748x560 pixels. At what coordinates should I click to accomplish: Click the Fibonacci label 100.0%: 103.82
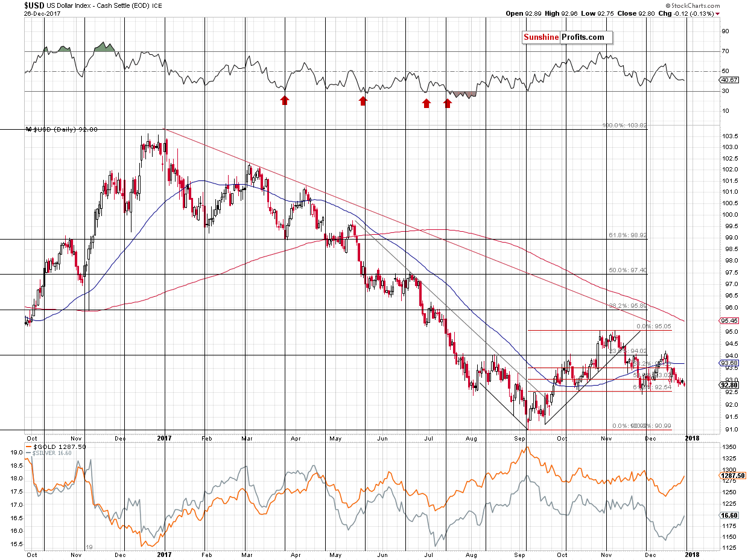tap(625, 126)
